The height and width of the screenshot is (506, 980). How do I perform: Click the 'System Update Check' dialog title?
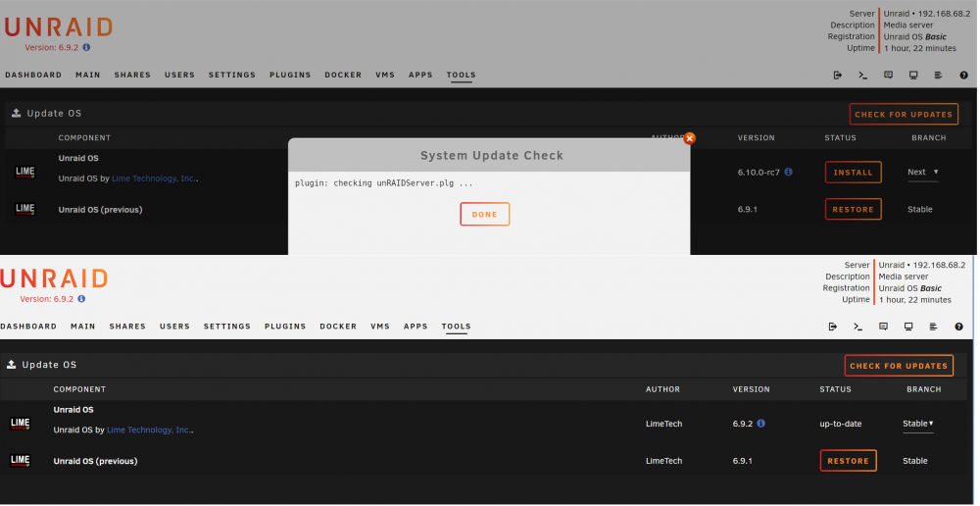pos(491,156)
